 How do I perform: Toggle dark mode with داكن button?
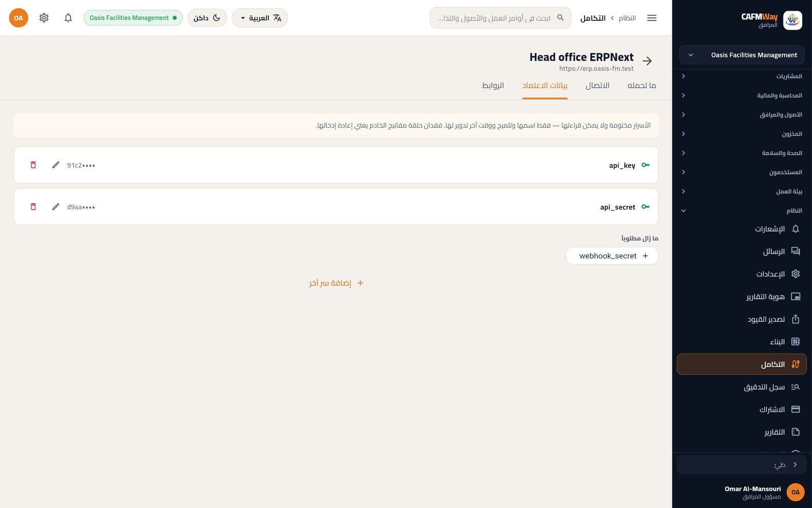[x=207, y=18]
